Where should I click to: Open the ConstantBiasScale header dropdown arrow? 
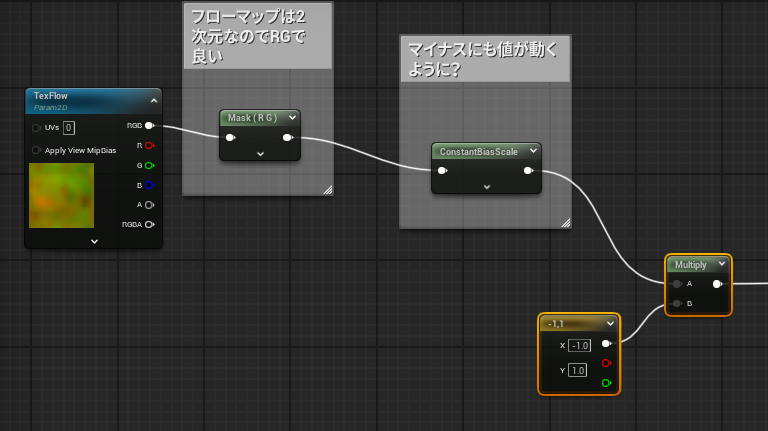[532, 151]
